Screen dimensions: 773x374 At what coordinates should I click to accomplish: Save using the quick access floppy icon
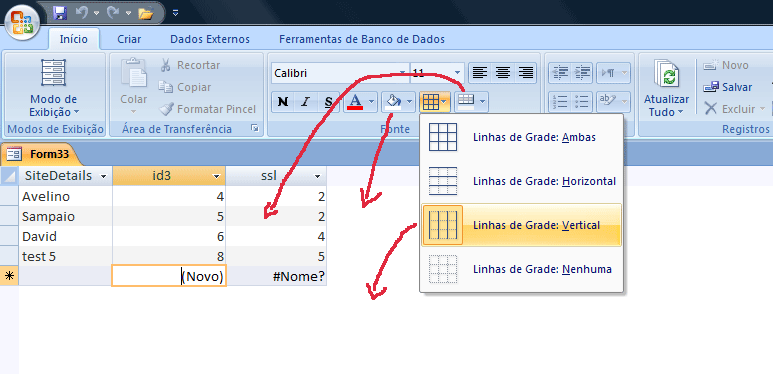[x=60, y=13]
